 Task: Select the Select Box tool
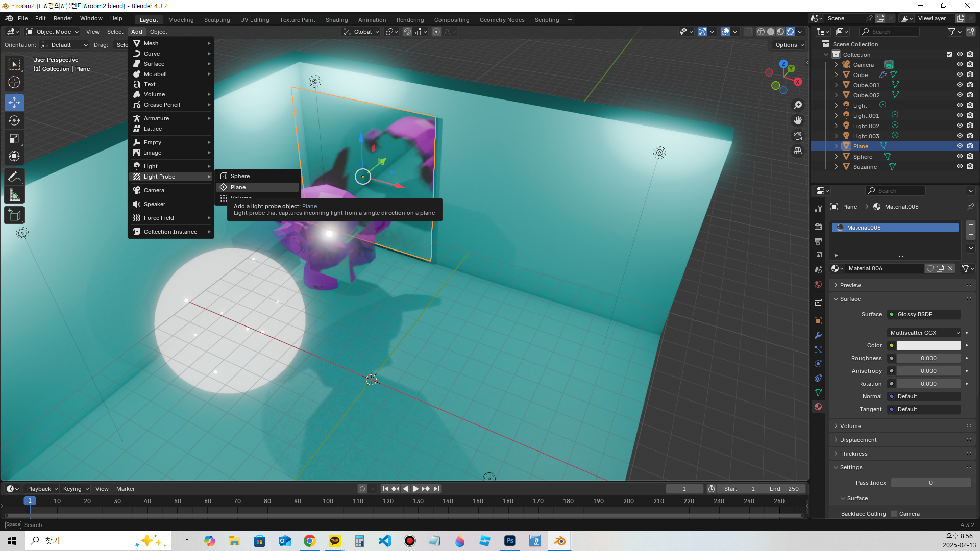click(x=14, y=64)
